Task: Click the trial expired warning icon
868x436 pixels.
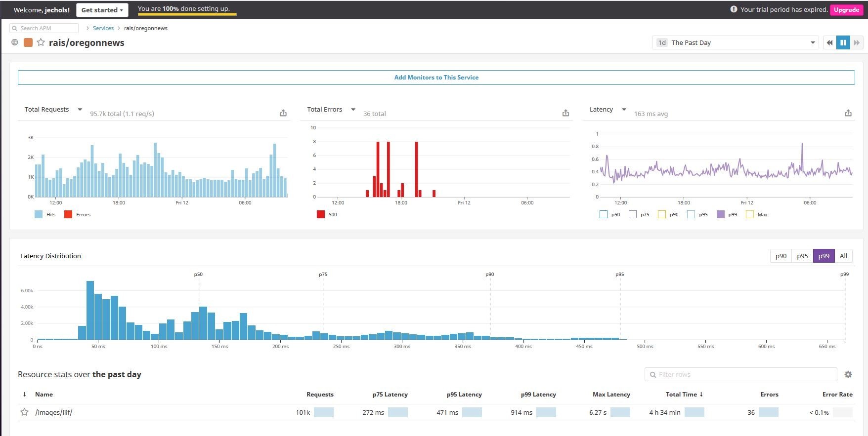Action: tap(734, 9)
